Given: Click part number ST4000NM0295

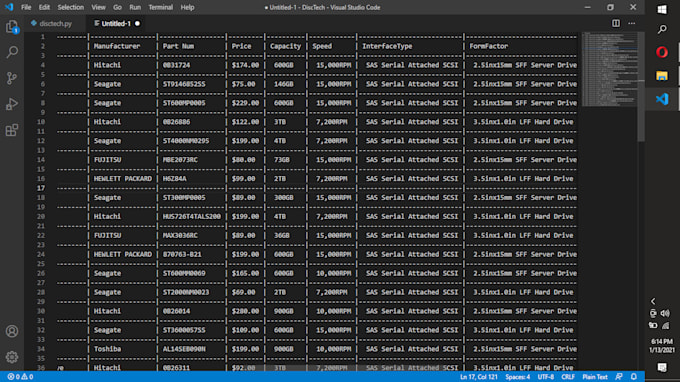Looking at the screenshot, I should [x=186, y=141].
